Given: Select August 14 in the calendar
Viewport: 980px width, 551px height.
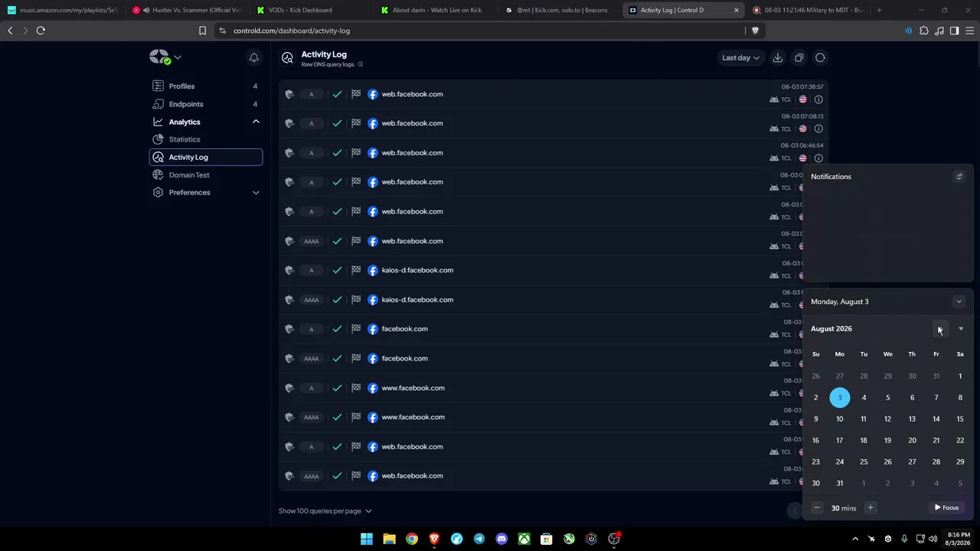Looking at the screenshot, I should pos(936,419).
